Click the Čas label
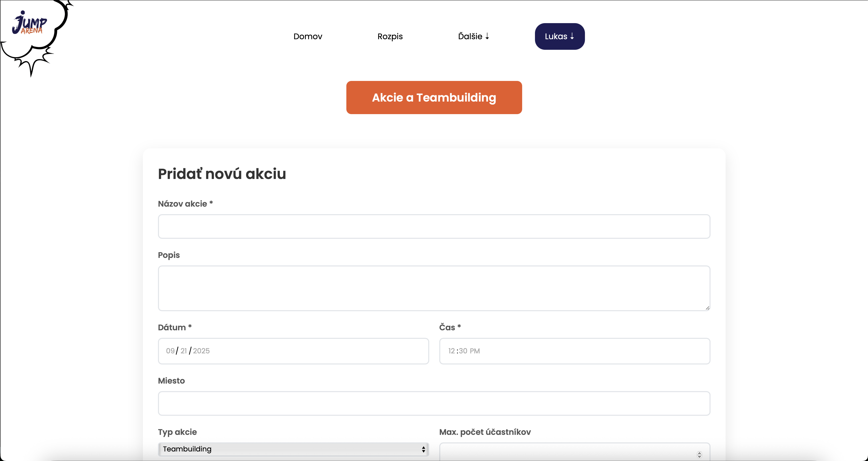The width and height of the screenshot is (868, 461). pyautogui.click(x=450, y=327)
